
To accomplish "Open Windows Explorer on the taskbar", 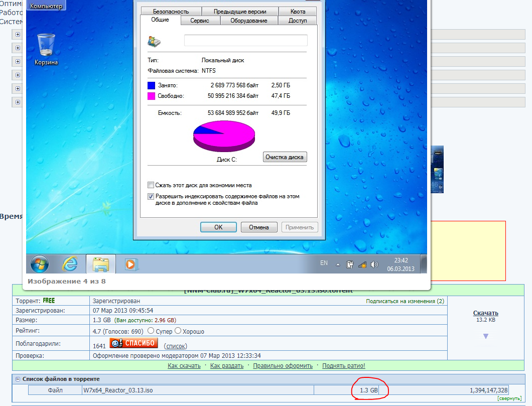I will coord(101,264).
